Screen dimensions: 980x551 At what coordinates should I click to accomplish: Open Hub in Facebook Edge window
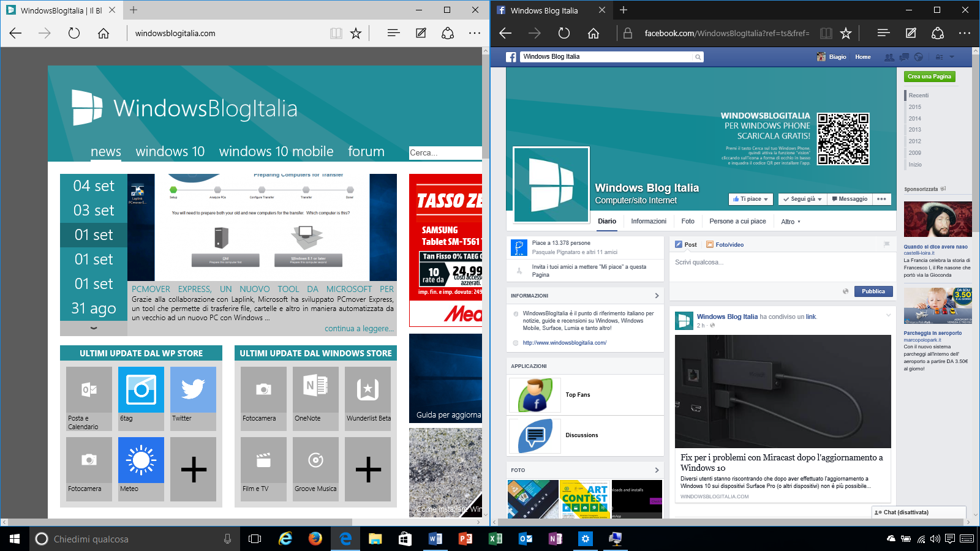(883, 33)
